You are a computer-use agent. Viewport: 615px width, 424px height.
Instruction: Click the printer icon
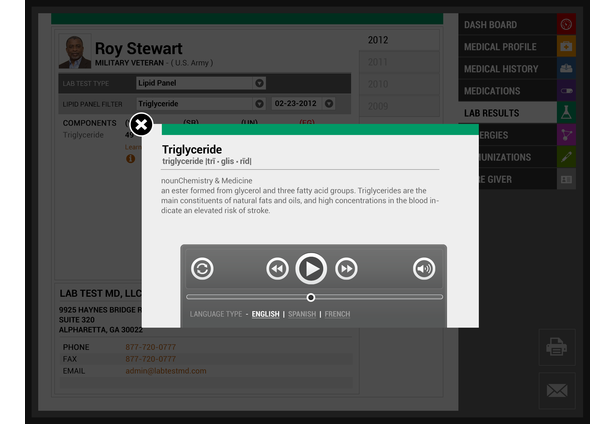[557, 347]
